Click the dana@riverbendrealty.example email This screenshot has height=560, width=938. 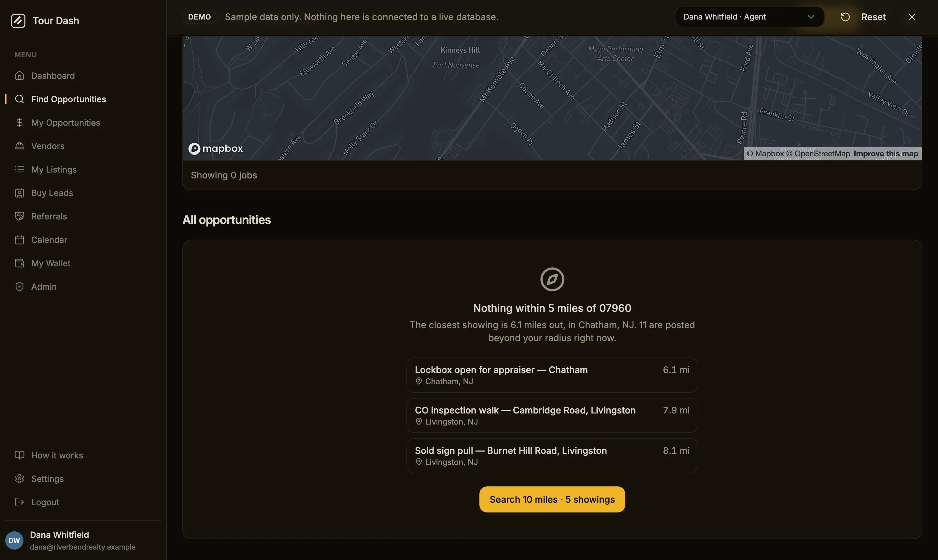pos(83,547)
